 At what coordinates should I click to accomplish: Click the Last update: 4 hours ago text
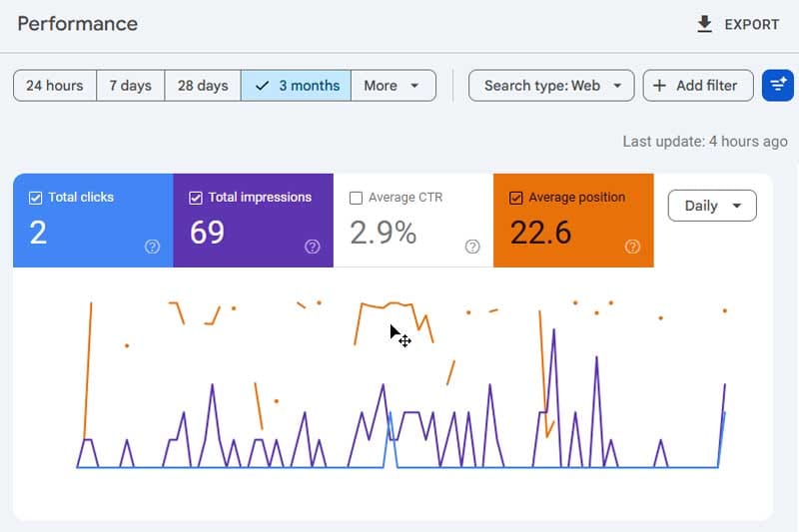click(x=705, y=142)
